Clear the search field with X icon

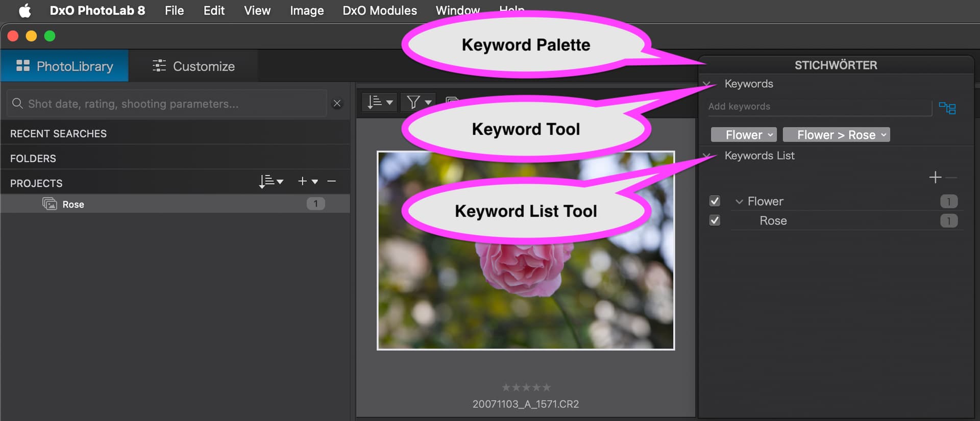[337, 104]
